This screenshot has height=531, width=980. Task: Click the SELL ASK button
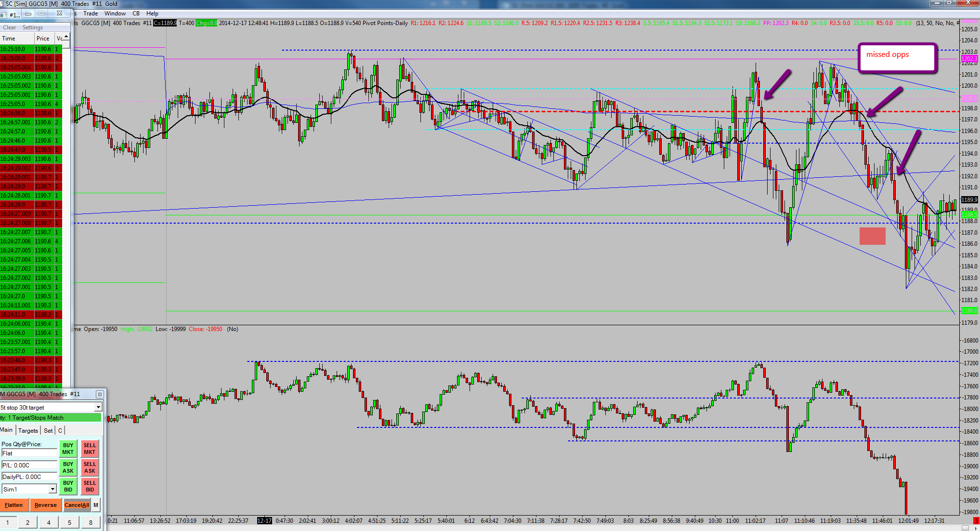90,467
